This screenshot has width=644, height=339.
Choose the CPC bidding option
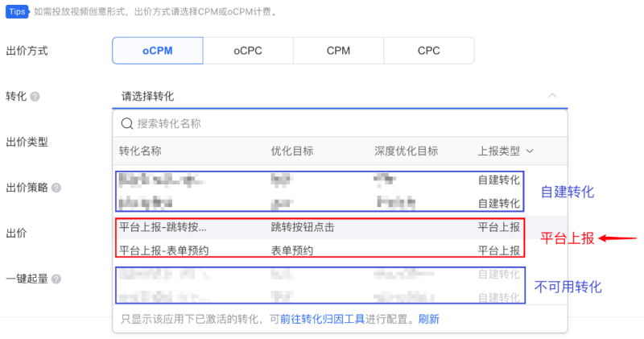[x=429, y=51]
